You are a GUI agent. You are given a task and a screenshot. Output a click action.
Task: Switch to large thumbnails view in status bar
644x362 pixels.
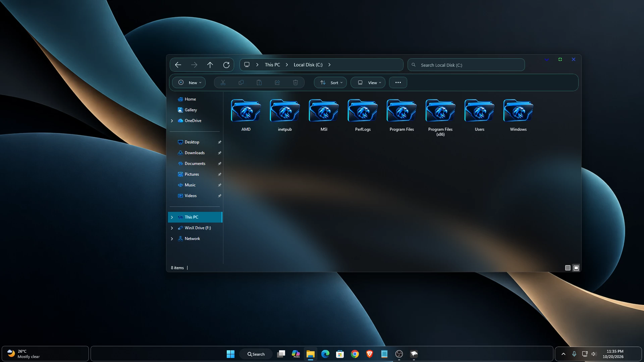click(x=576, y=268)
